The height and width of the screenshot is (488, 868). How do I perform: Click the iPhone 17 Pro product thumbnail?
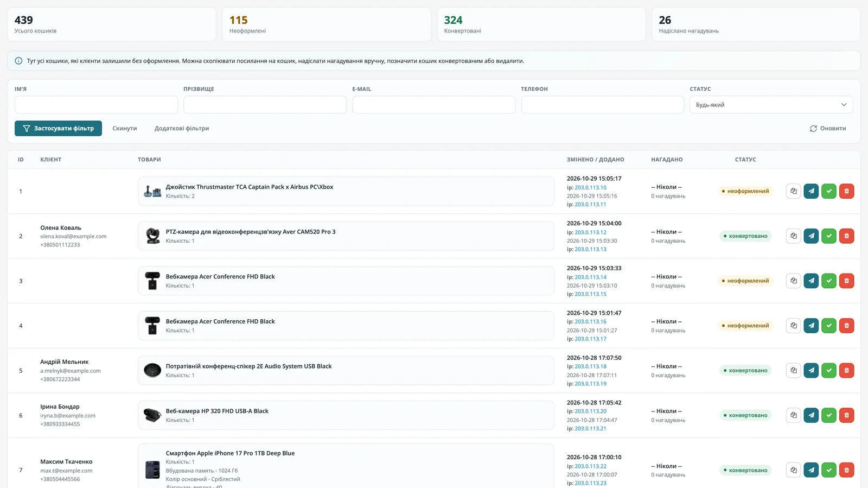152,470
